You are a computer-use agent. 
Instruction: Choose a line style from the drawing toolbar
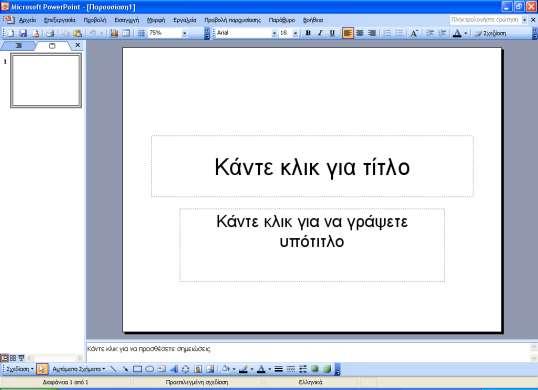pos(279,369)
